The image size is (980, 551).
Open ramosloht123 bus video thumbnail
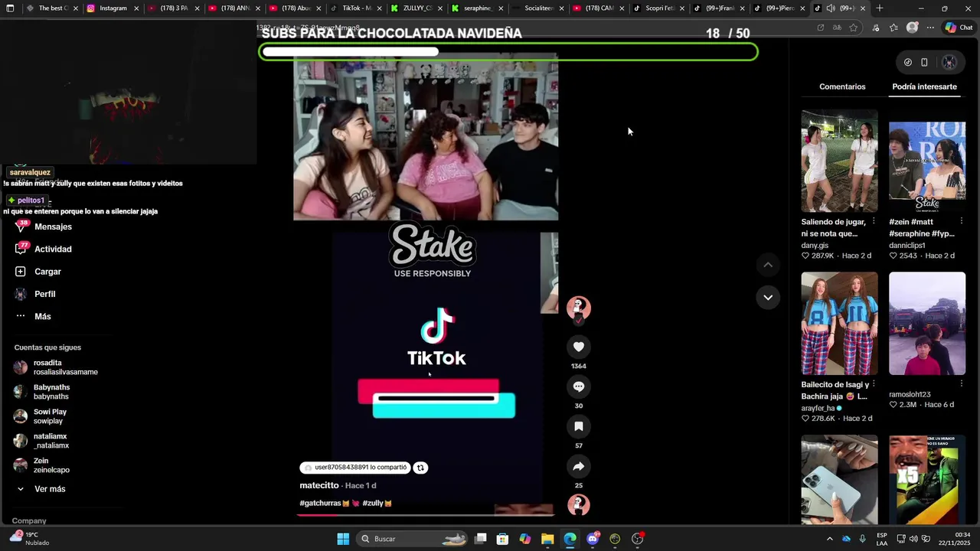[927, 324]
